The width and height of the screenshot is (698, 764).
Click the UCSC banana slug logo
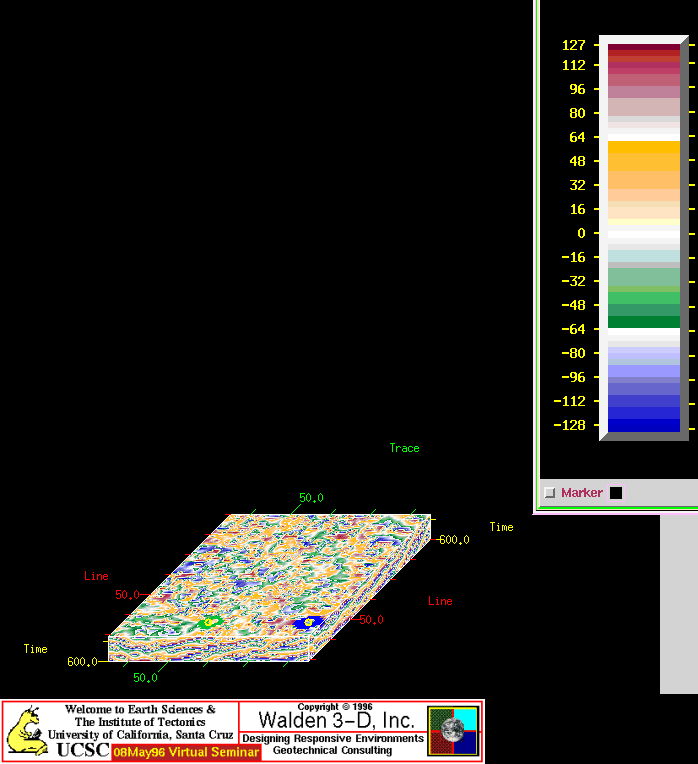coord(27,731)
